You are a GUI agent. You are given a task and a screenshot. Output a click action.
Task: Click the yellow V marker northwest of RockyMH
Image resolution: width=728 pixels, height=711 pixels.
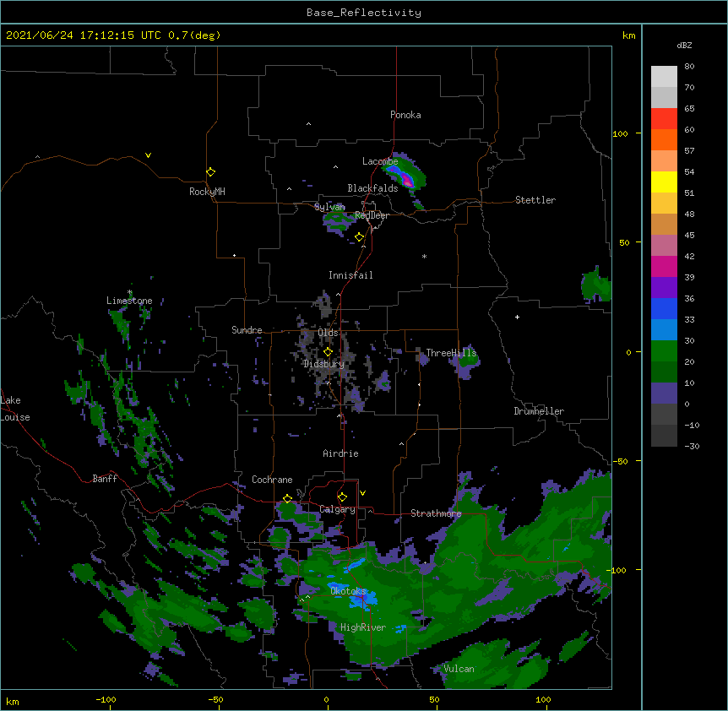click(148, 155)
